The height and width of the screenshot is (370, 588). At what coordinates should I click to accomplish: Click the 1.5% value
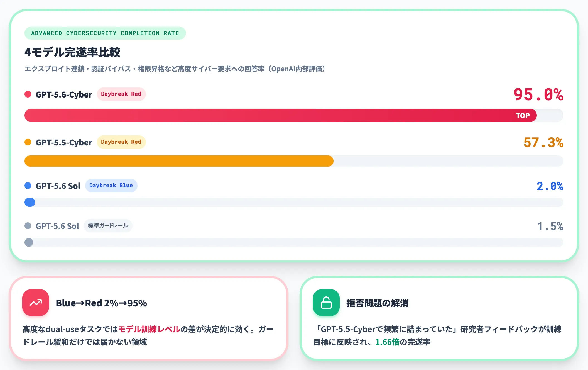550,226
